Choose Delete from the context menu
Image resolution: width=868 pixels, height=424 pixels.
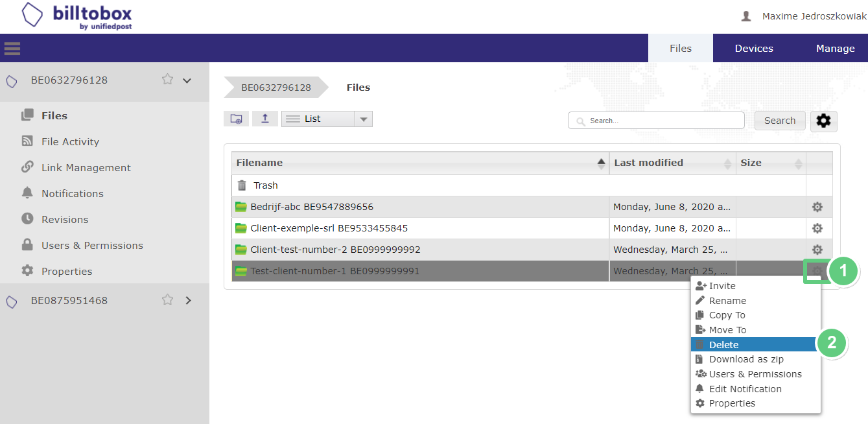pos(756,345)
